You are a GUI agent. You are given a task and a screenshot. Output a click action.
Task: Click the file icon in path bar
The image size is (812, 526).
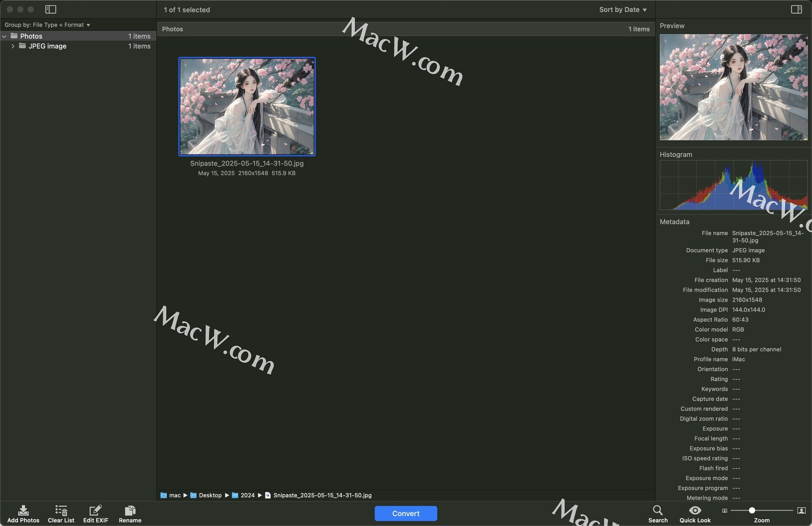(x=268, y=495)
